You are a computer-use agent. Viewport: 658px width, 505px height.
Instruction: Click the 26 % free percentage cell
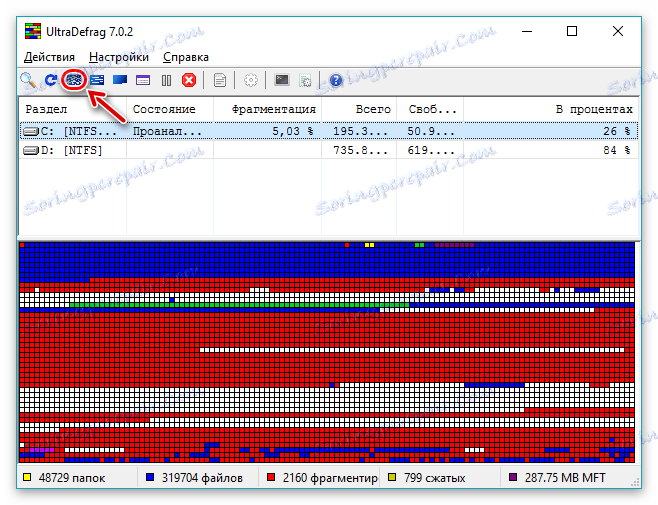pyautogui.click(x=617, y=131)
